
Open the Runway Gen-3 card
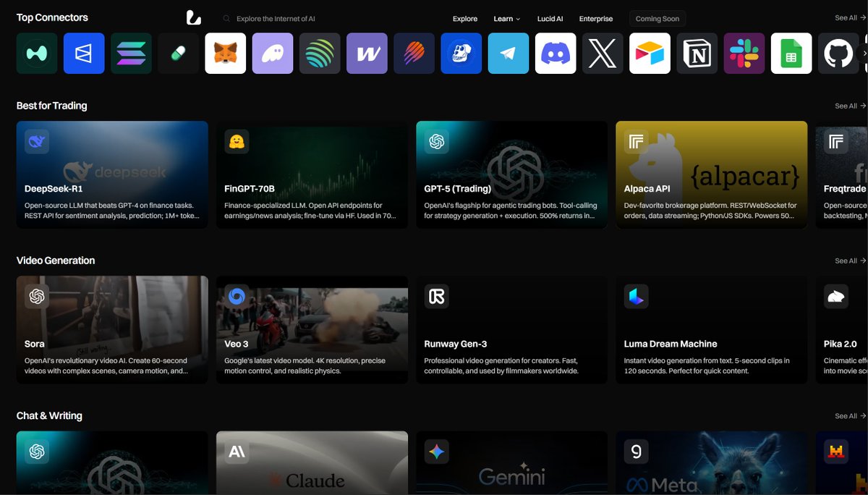(511, 330)
